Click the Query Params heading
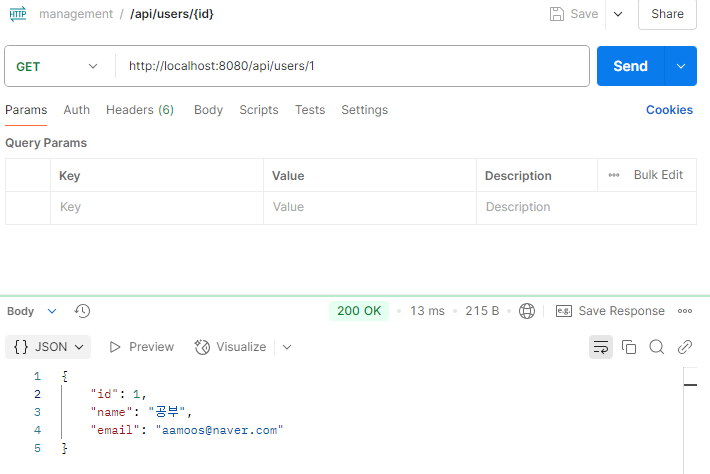 pos(46,143)
